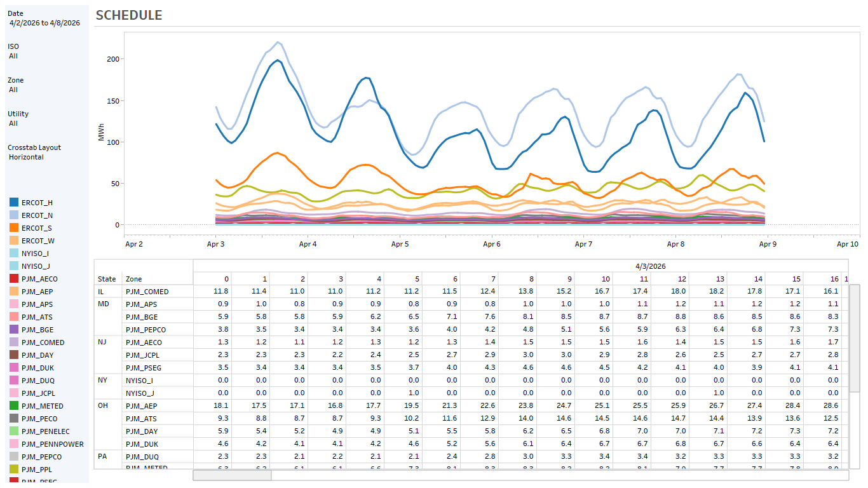Click the horizontal scrollbar below the crosstab
Screen dimensions: 868x488
[x=232, y=475]
